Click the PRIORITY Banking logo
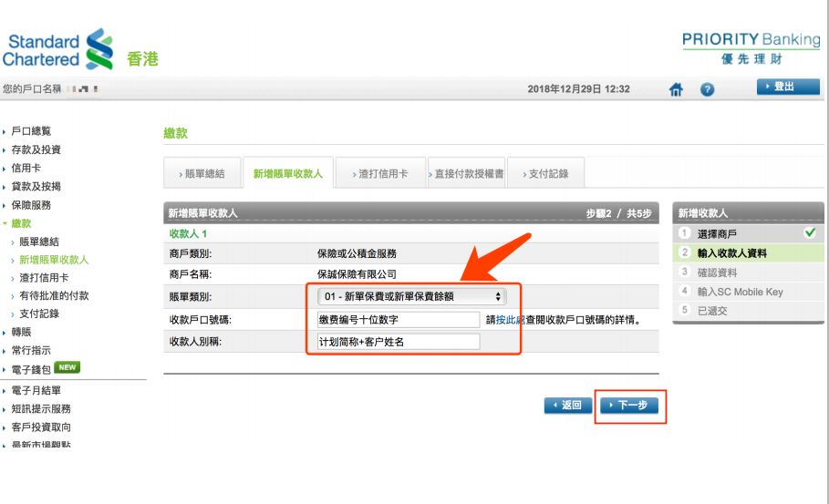This screenshot has width=829, height=504. 751,48
